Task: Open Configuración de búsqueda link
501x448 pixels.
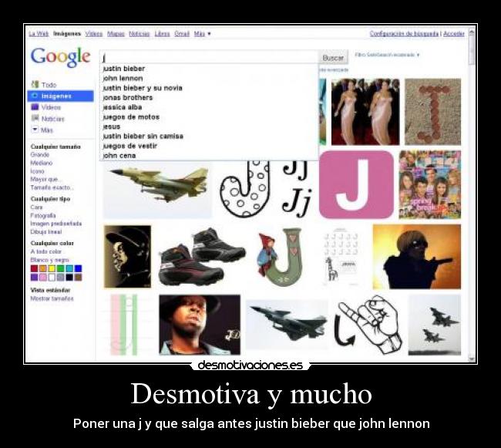Action: (404, 34)
